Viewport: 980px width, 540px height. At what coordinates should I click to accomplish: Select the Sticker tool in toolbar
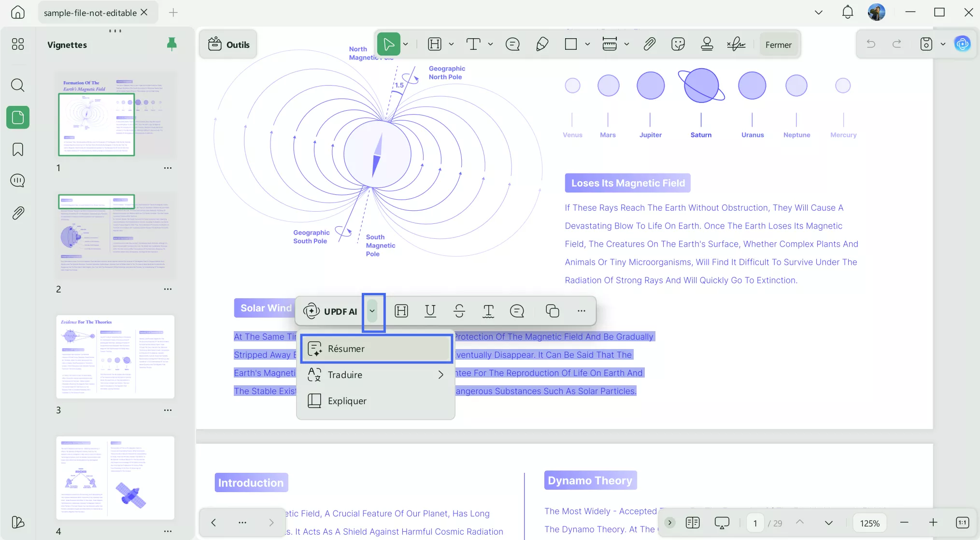[x=678, y=44]
